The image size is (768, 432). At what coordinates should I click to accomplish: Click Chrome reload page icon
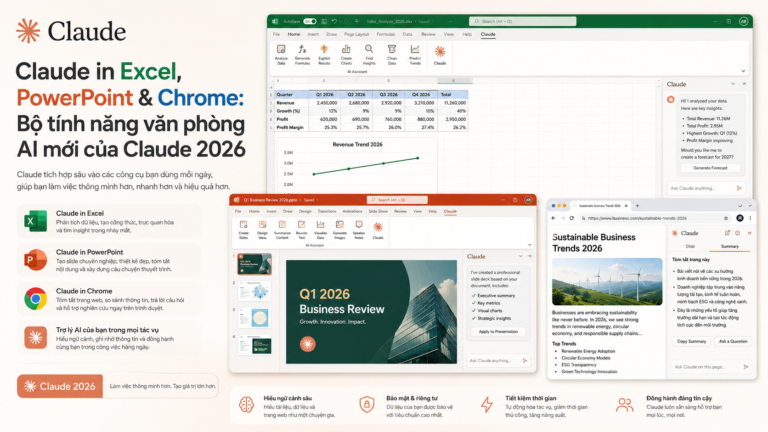point(572,218)
